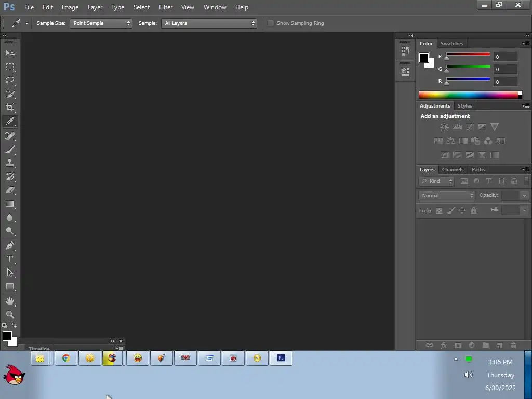The height and width of the screenshot is (399, 532).
Task: Open the File menu
Action: coord(29,7)
